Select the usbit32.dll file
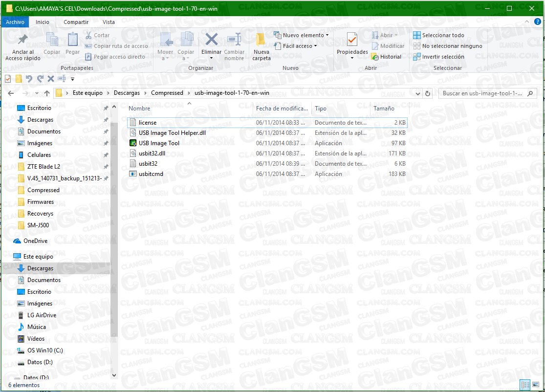This screenshot has width=545, height=392. click(267, 153)
